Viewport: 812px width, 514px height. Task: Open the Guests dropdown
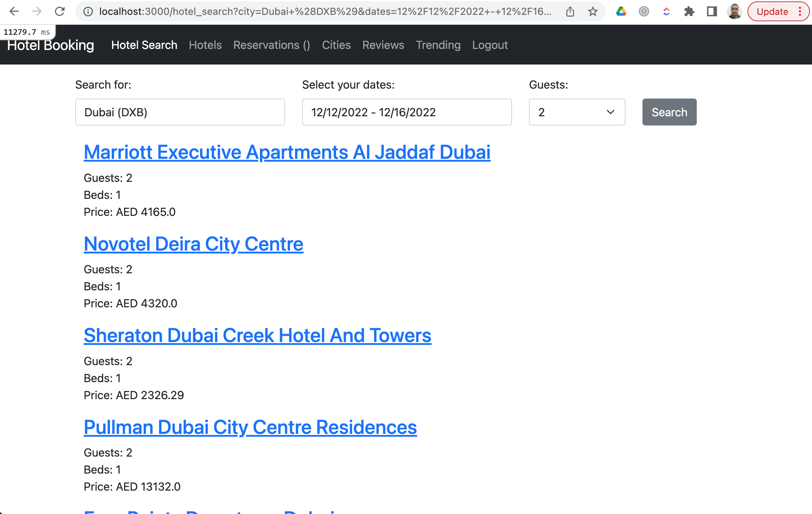pyautogui.click(x=577, y=112)
